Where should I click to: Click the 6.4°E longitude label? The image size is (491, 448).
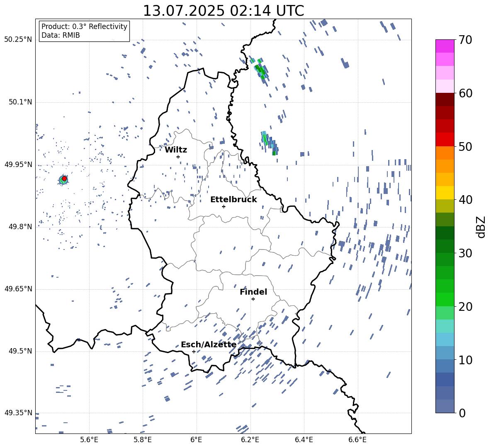click(x=304, y=440)
